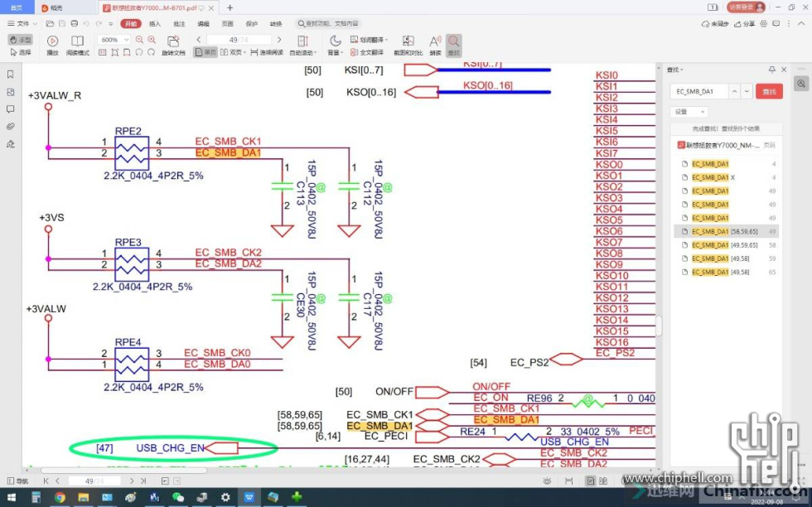Activate the Select (选择) cursor tool
The image size is (812, 507).
click(x=21, y=52)
